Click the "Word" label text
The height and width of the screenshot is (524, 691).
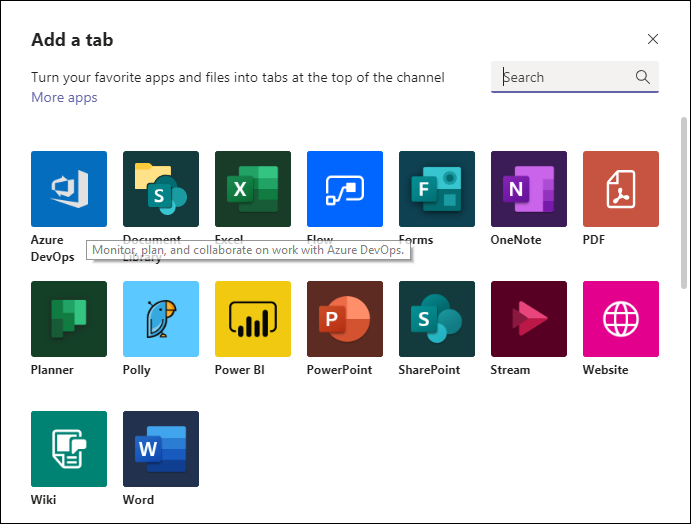tap(138, 500)
